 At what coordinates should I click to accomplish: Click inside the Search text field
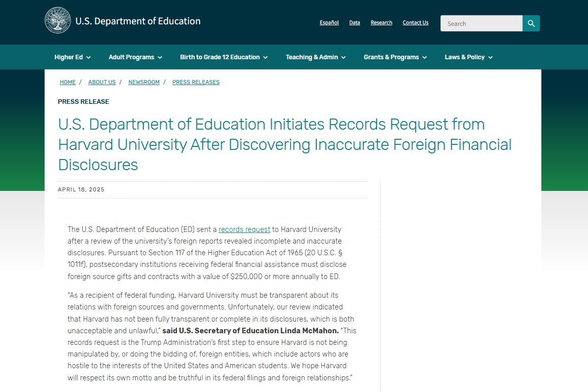(x=482, y=23)
